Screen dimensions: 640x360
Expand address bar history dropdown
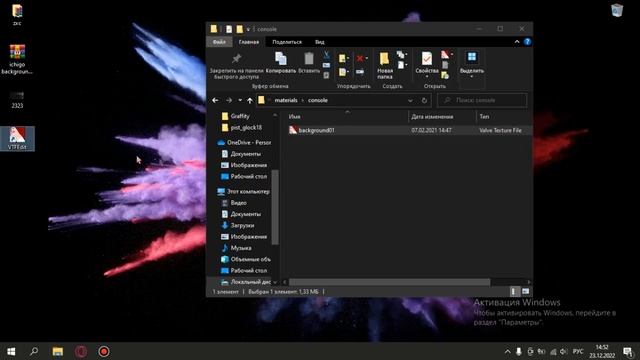point(410,100)
